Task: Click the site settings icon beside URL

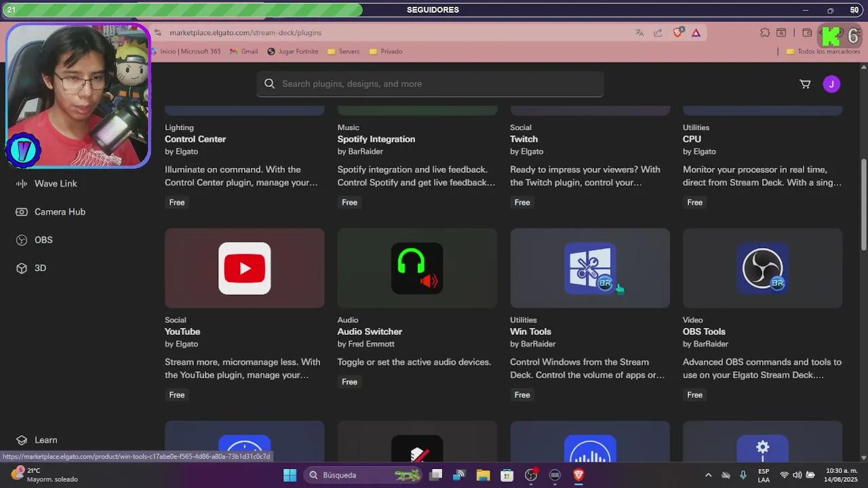Action: pyautogui.click(x=157, y=33)
